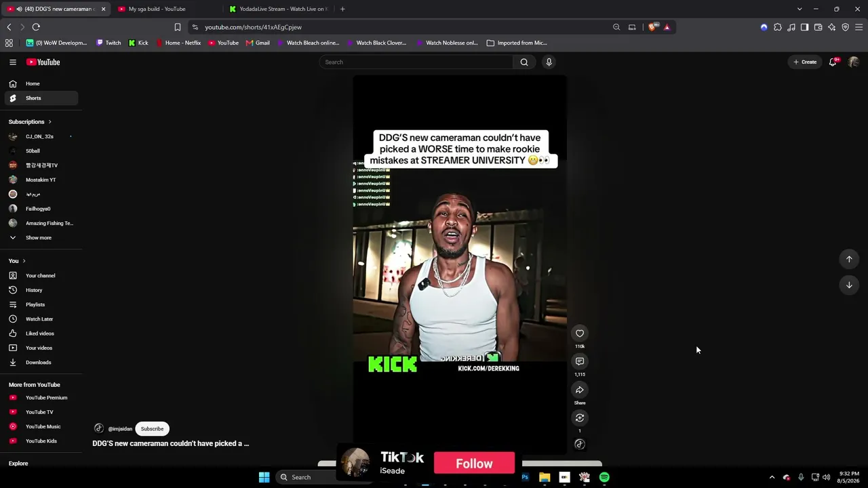Open the Brave VPN shield icon
Image resolution: width=868 pixels, height=488 pixels.
(846, 27)
